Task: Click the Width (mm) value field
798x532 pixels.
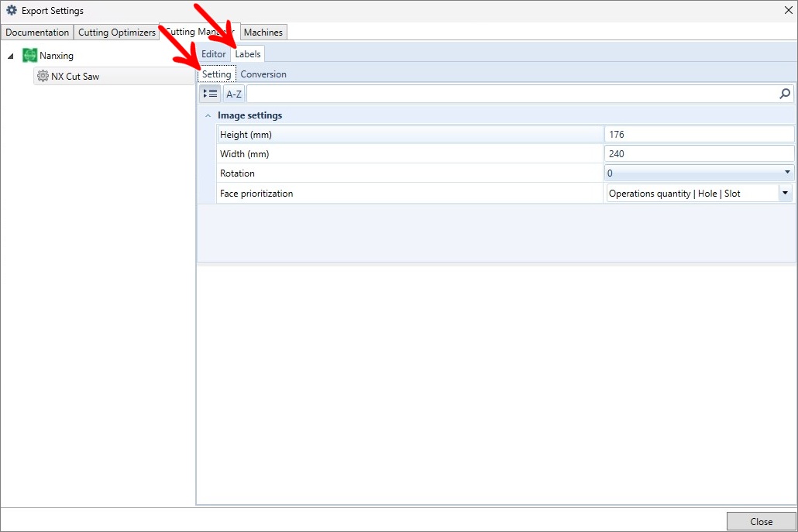Action: (x=700, y=153)
